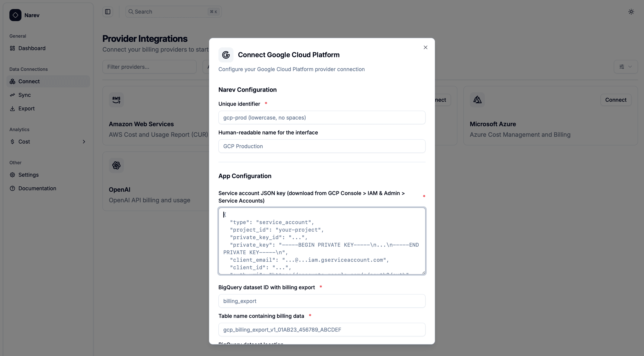Select the Connect menu item

[29, 81]
